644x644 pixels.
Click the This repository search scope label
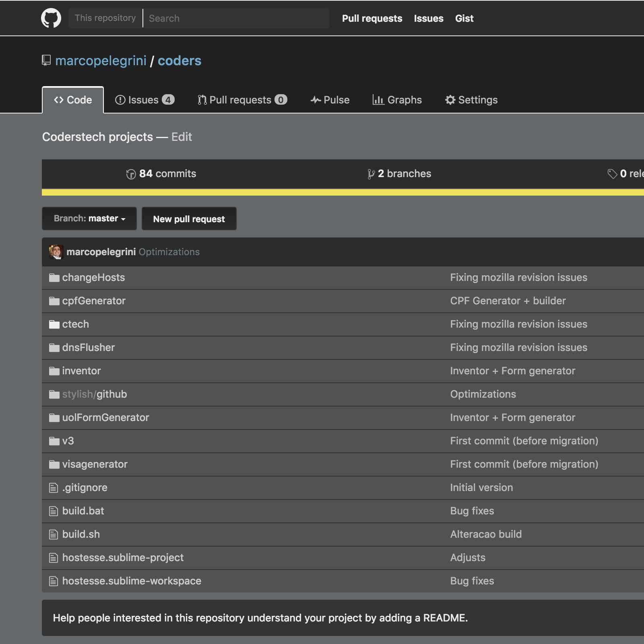tap(105, 18)
